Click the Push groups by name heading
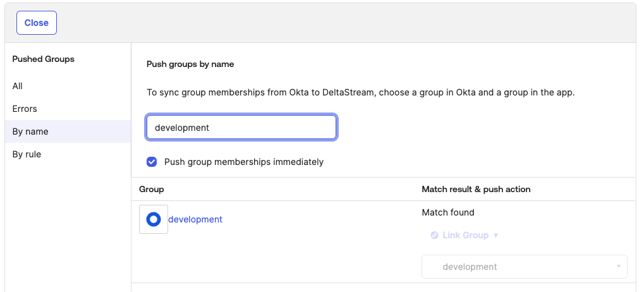This screenshot has width=644, height=292. click(190, 64)
